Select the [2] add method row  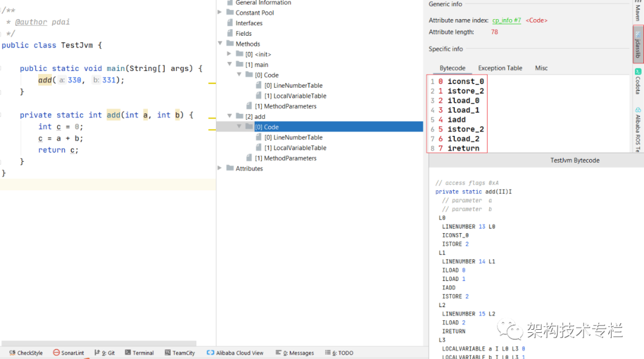(x=255, y=117)
